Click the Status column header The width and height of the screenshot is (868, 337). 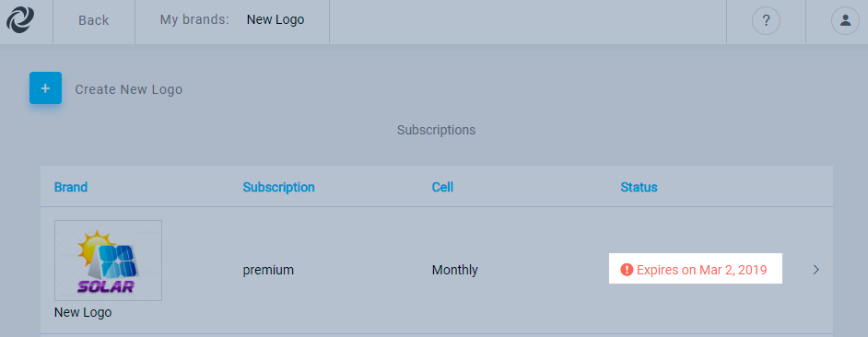pyautogui.click(x=639, y=187)
